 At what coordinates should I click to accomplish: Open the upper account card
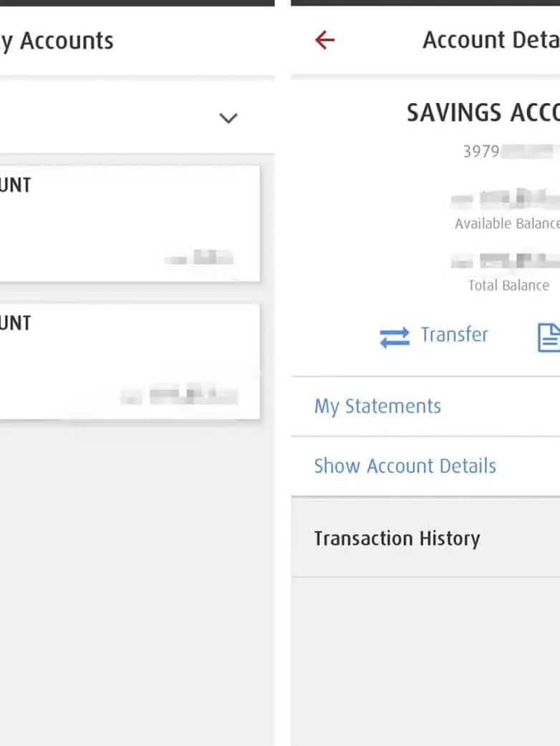[x=129, y=223]
